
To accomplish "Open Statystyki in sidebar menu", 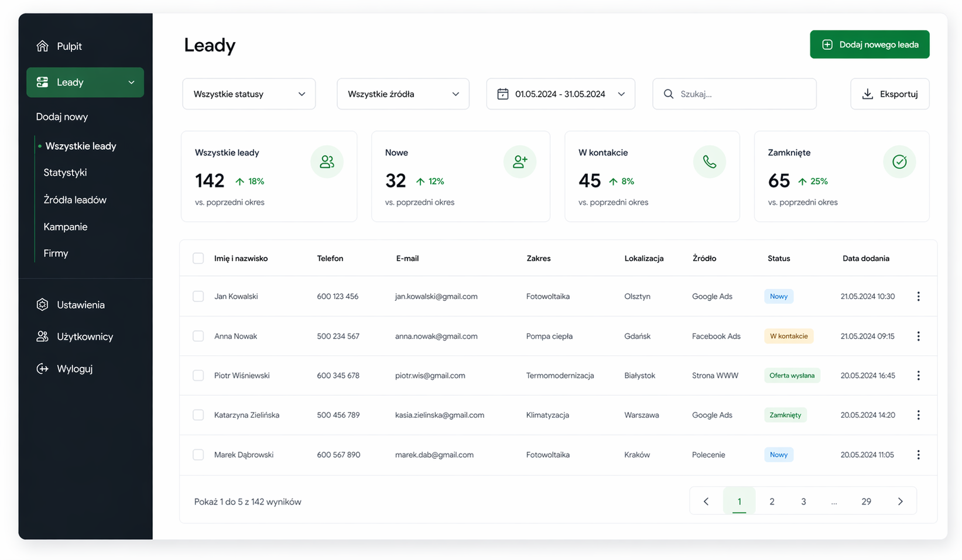I will coord(65,173).
